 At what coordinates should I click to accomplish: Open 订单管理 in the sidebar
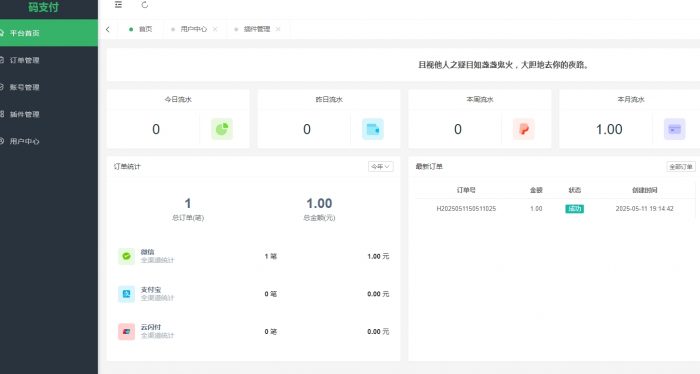click(49, 60)
